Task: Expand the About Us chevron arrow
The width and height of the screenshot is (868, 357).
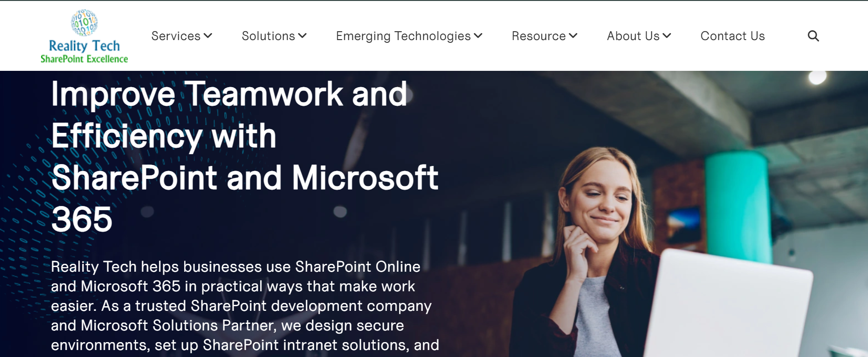Action: (667, 35)
